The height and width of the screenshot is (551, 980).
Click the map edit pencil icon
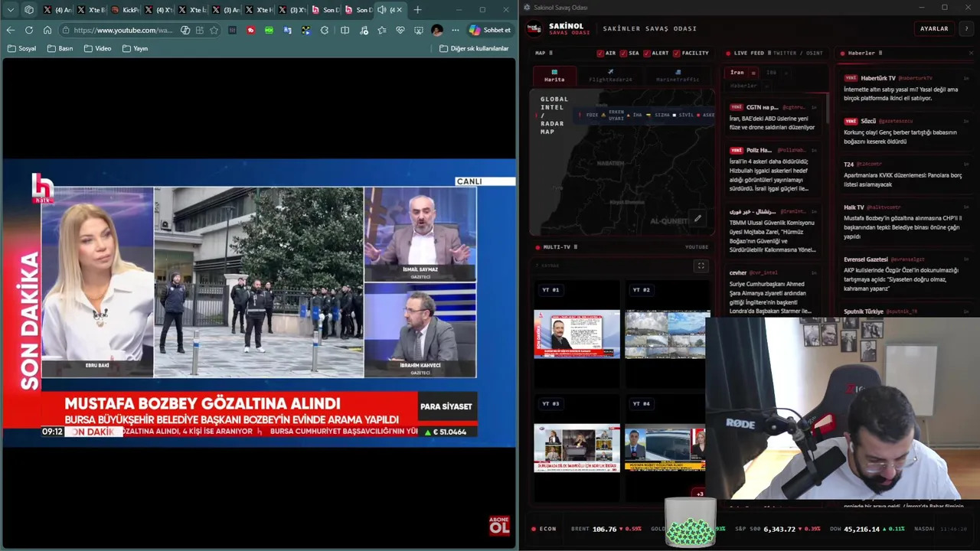[697, 218]
